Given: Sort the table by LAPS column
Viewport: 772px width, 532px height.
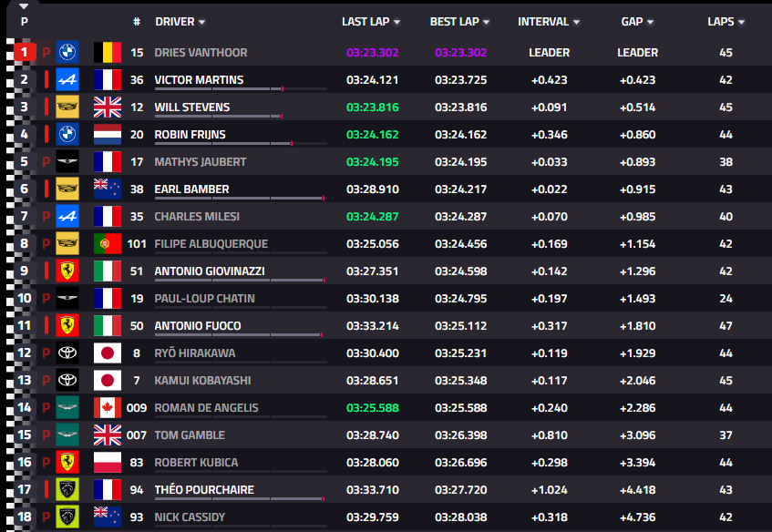Looking at the screenshot, I should [x=726, y=22].
